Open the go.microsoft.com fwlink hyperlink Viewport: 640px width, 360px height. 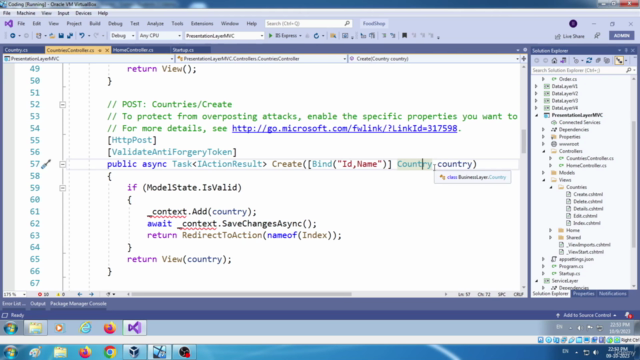pos(344,128)
